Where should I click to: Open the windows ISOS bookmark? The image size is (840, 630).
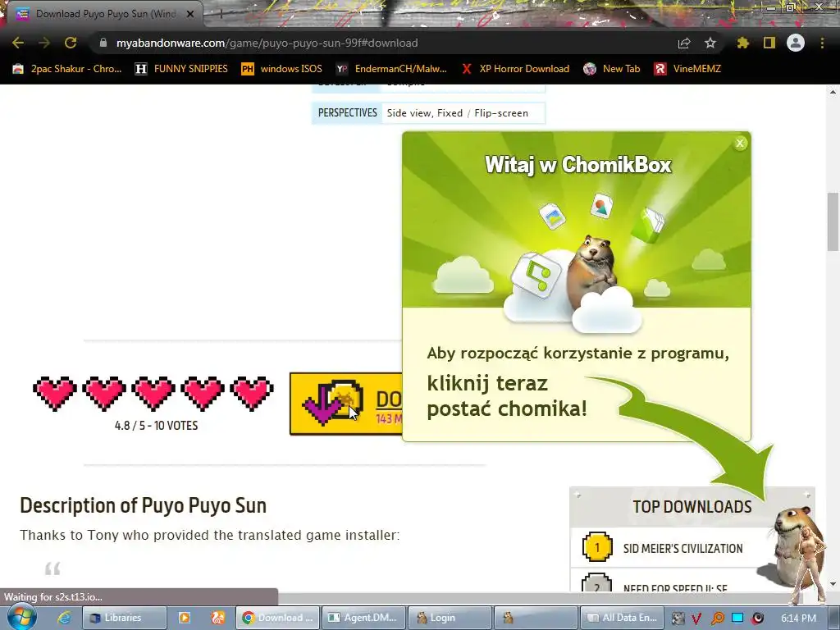point(281,69)
